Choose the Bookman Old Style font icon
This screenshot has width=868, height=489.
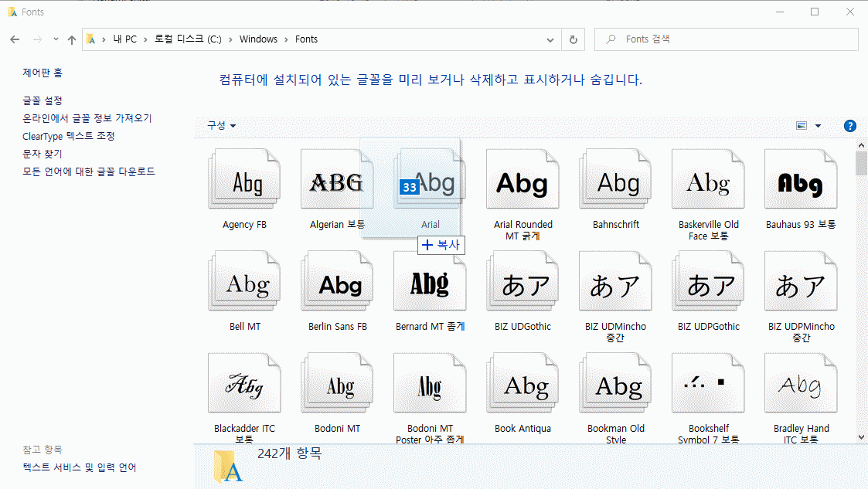(x=615, y=383)
